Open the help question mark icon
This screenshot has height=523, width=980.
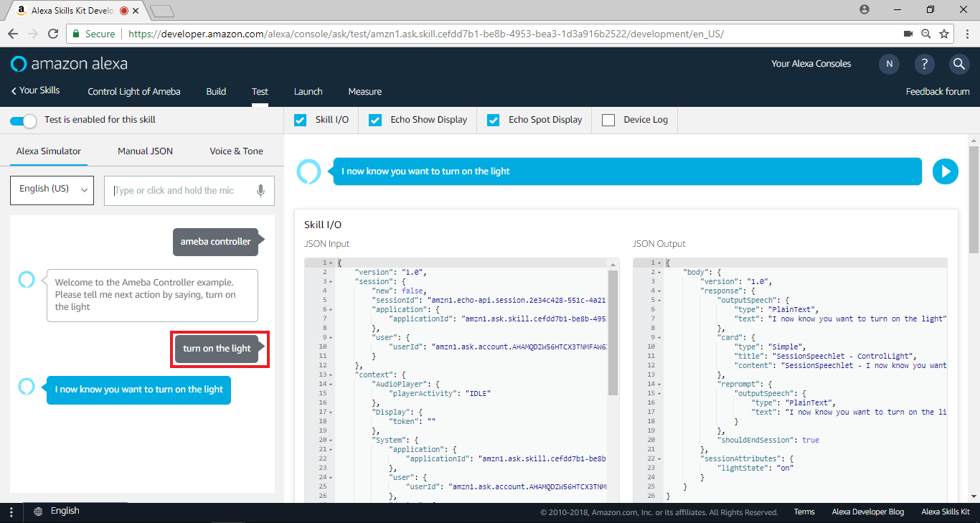[x=925, y=64]
